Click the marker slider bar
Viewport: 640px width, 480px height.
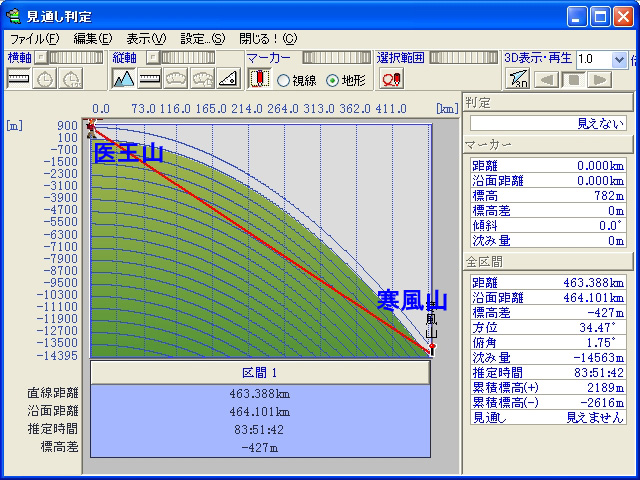pyautogui.click(x=336, y=58)
